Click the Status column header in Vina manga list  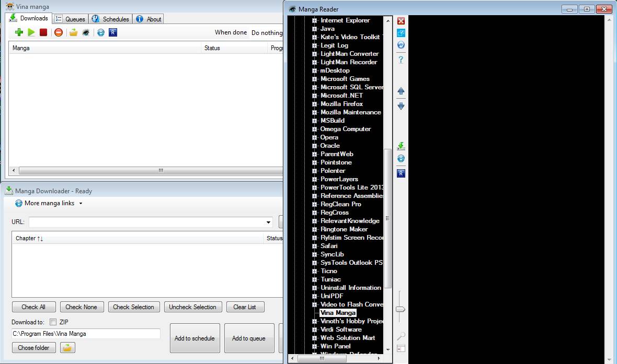pos(234,48)
